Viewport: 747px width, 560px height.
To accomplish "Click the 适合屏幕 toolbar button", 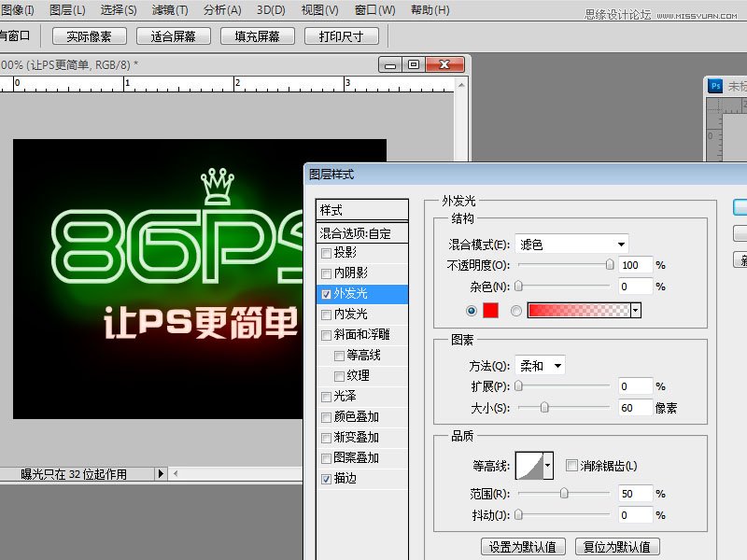I will click(x=177, y=35).
